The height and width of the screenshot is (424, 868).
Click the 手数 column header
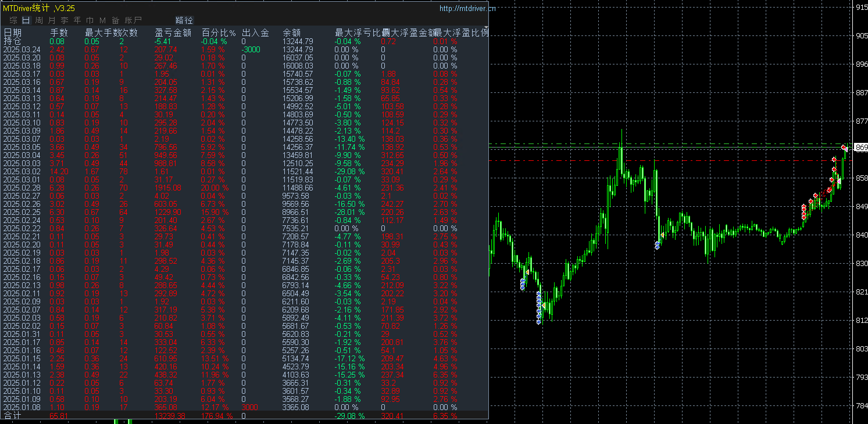click(59, 33)
